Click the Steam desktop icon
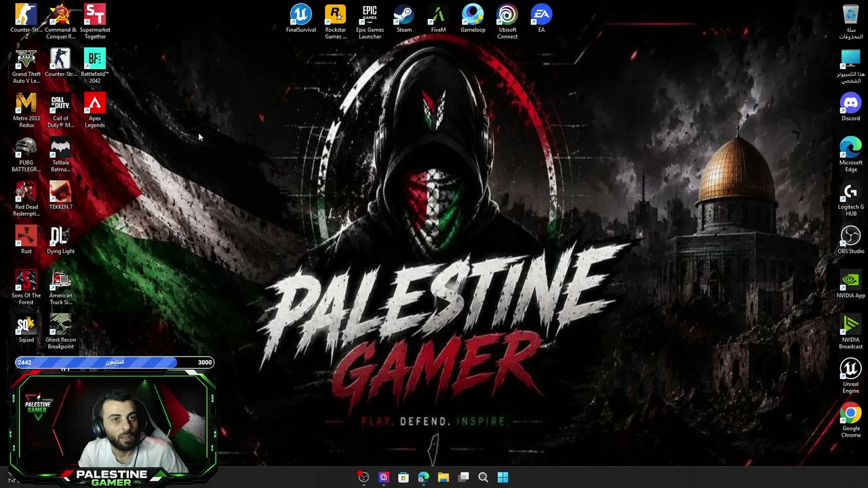The image size is (868, 488). (x=404, y=18)
